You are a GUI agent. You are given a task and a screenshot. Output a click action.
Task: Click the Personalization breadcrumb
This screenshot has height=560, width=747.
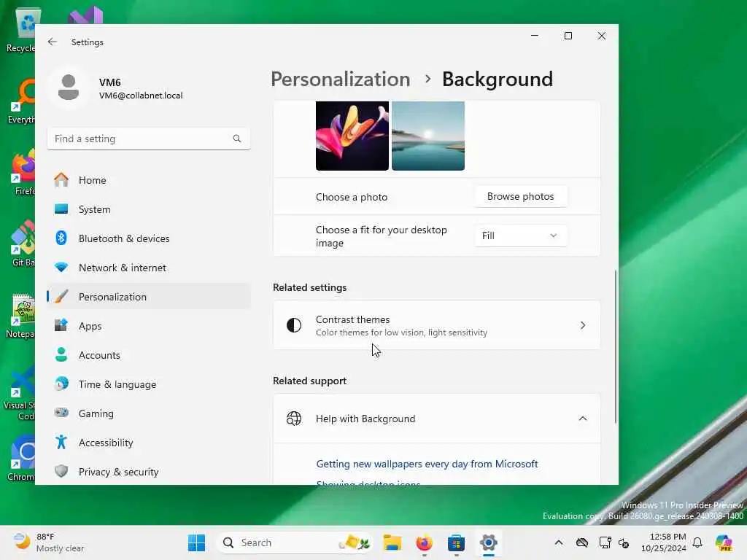(340, 79)
